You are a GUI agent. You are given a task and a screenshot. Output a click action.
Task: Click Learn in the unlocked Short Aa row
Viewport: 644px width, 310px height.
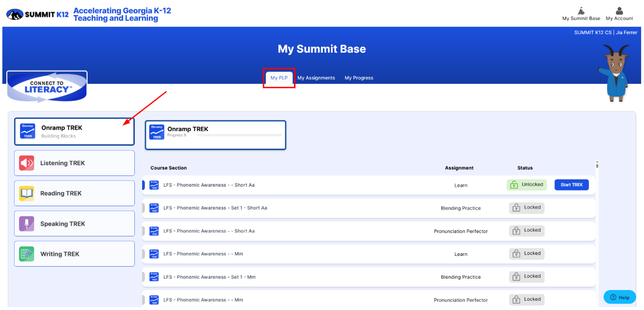tap(460, 185)
